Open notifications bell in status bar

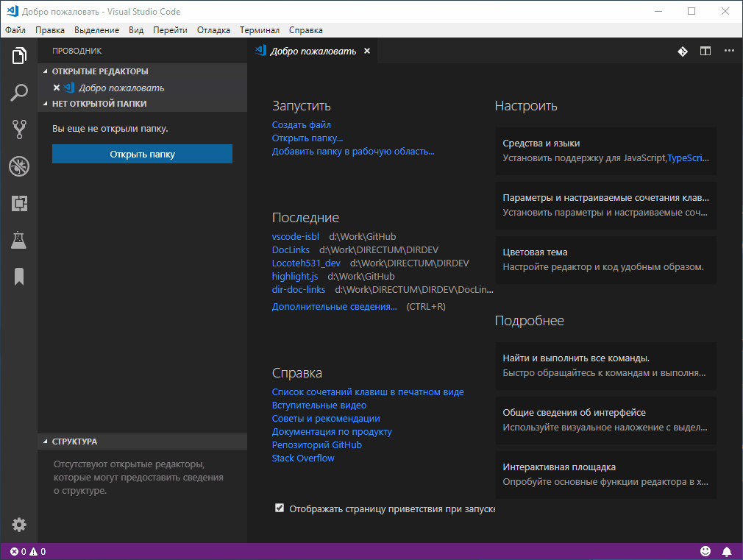click(x=726, y=551)
